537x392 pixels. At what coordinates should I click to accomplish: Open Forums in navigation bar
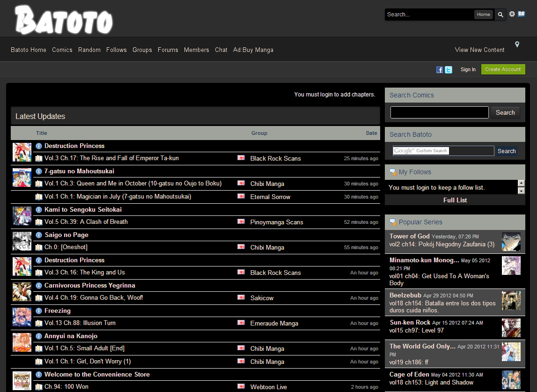pyautogui.click(x=168, y=50)
